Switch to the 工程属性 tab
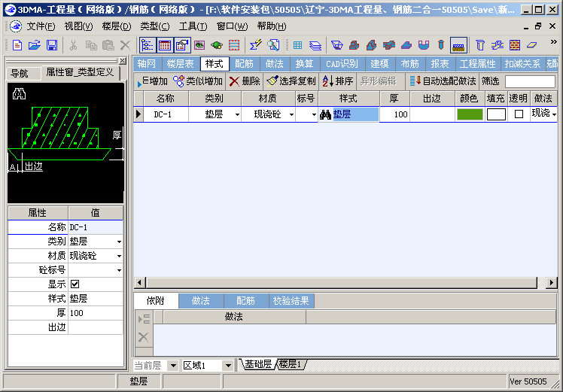The width and height of the screenshot is (563, 392). pos(478,64)
